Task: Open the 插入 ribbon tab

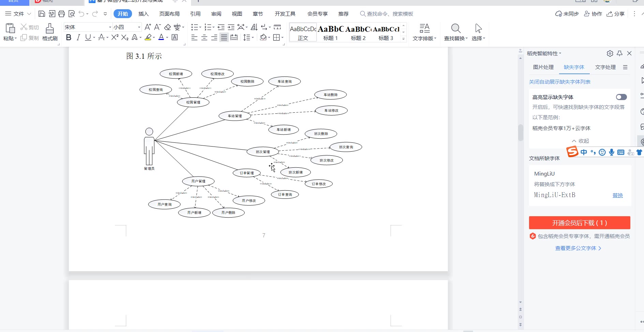Action: tap(144, 14)
